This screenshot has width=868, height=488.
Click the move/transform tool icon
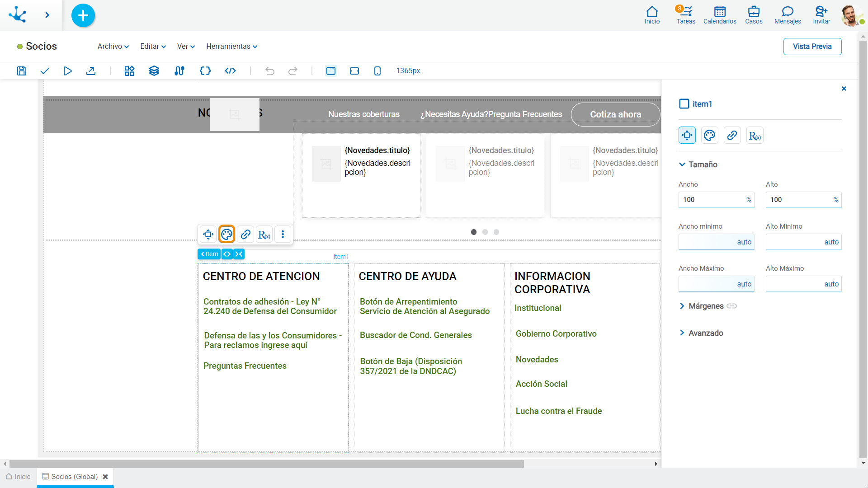pyautogui.click(x=208, y=234)
